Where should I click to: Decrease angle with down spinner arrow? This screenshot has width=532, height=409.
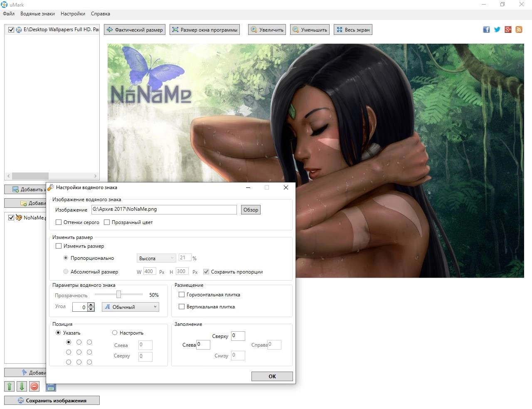pos(91,310)
